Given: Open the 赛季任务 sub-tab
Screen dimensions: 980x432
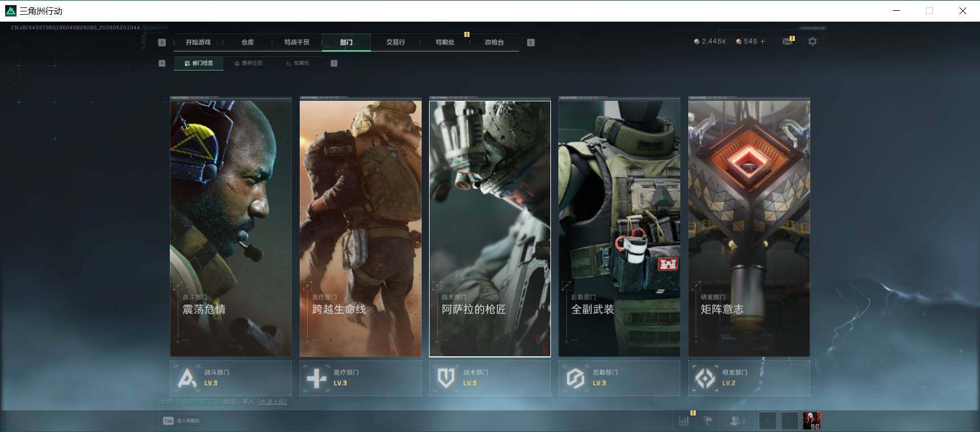Looking at the screenshot, I should click(x=248, y=63).
